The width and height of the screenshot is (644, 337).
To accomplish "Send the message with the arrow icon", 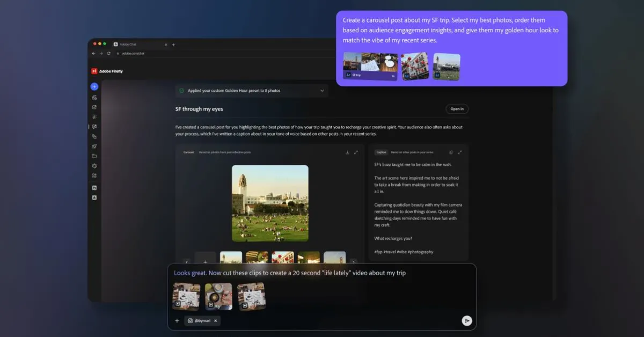I will coord(467,320).
